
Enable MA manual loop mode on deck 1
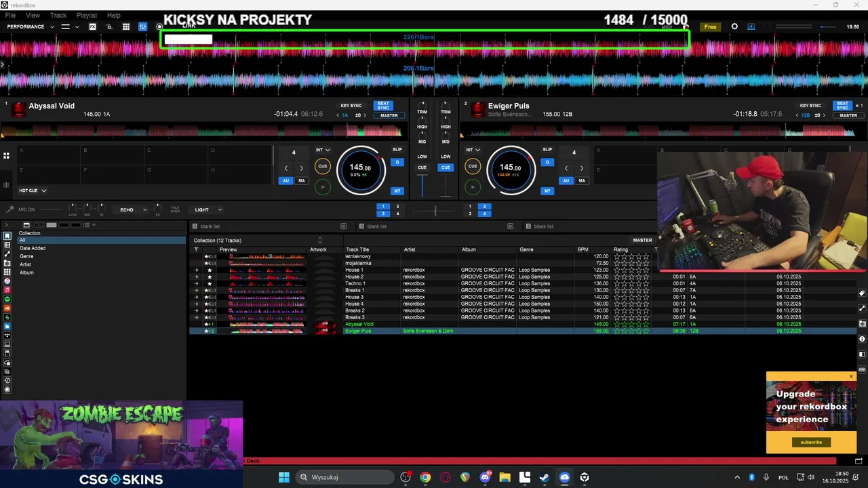pyautogui.click(x=301, y=181)
